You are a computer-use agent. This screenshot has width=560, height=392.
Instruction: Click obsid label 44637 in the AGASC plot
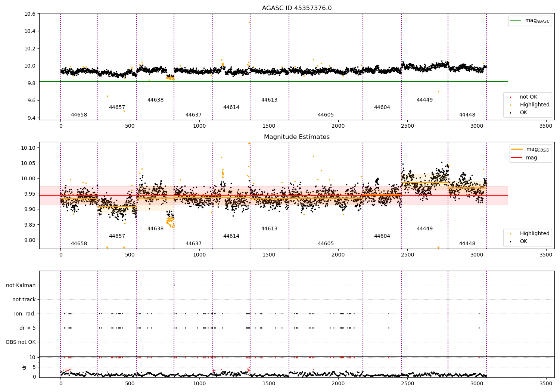[x=193, y=115]
